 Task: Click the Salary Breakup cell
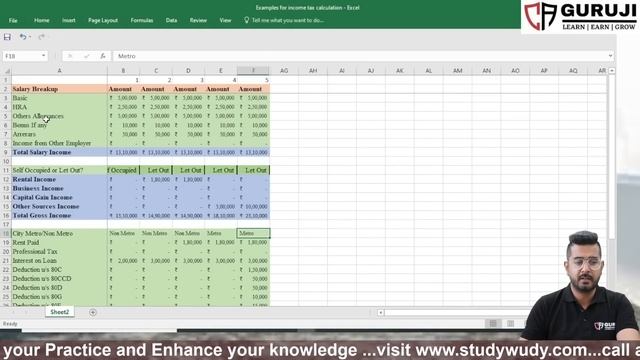click(x=59, y=89)
